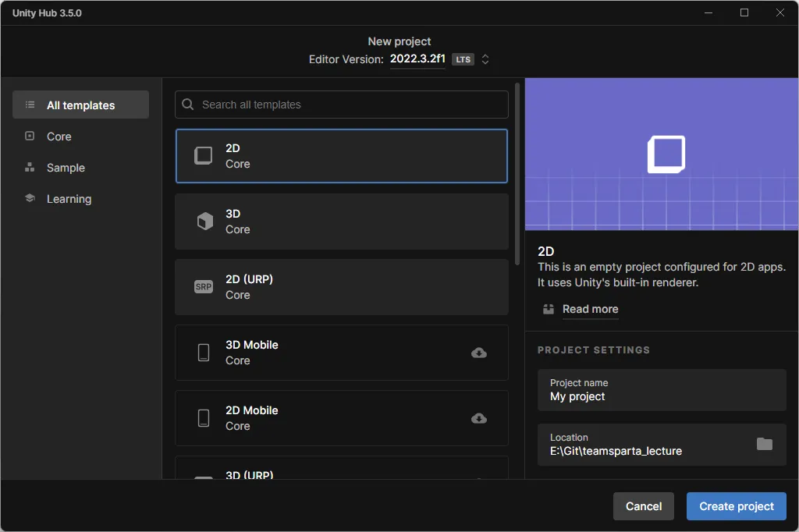Choose the 2D (URP) template
Viewport: 799px width, 532px height.
[x=342, y=287]
